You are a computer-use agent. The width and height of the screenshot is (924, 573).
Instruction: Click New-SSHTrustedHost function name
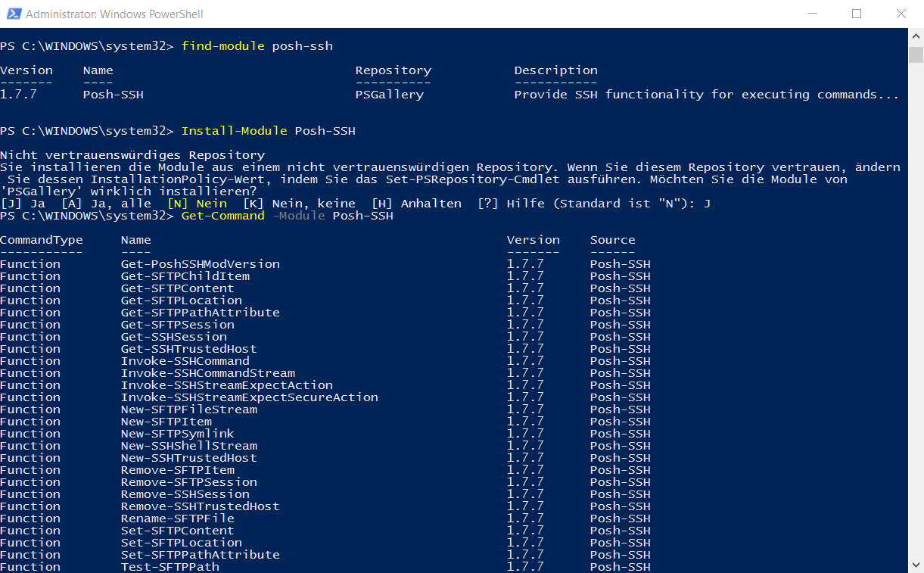(189, 458)
